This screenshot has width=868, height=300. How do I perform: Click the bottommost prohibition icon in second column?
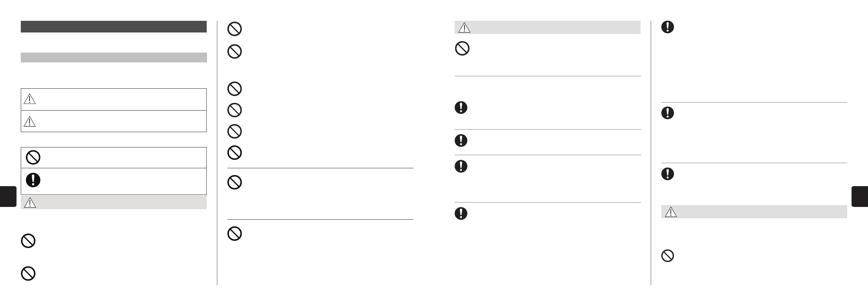point(234,234)
